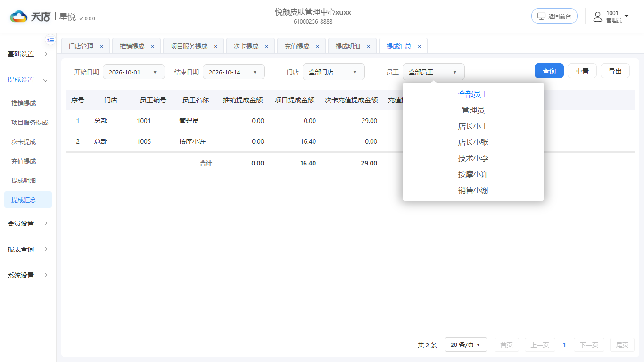Open 推销提成 in the sidebar
644x362 pixels.
[24, 103]
